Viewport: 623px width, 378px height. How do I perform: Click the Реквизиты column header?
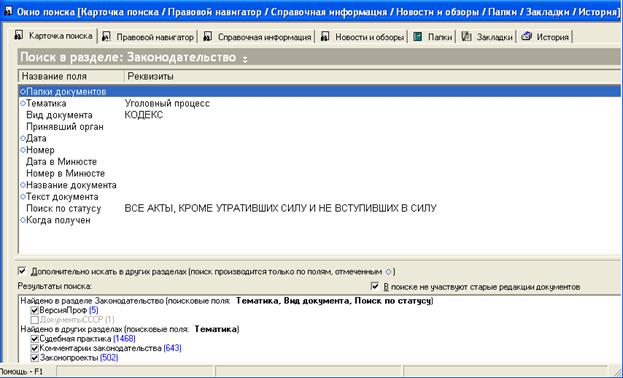pos(372,76)
